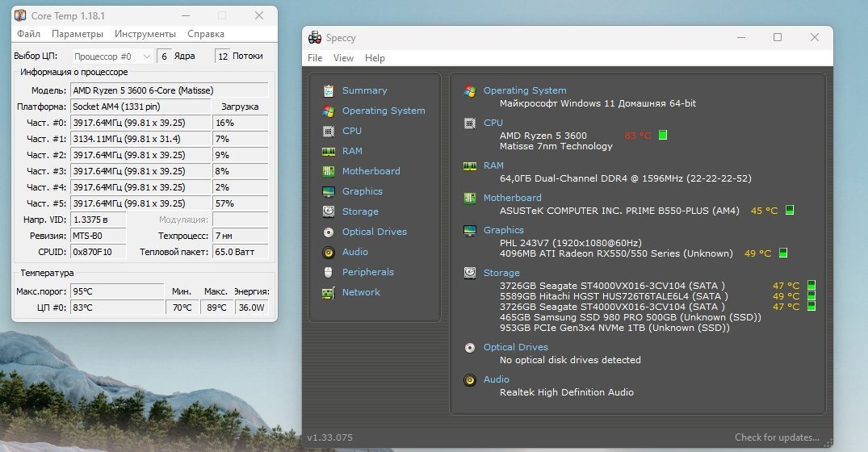Click the Core Temp app icon in title bar
The image size is (868, 452).
[20, 15]
